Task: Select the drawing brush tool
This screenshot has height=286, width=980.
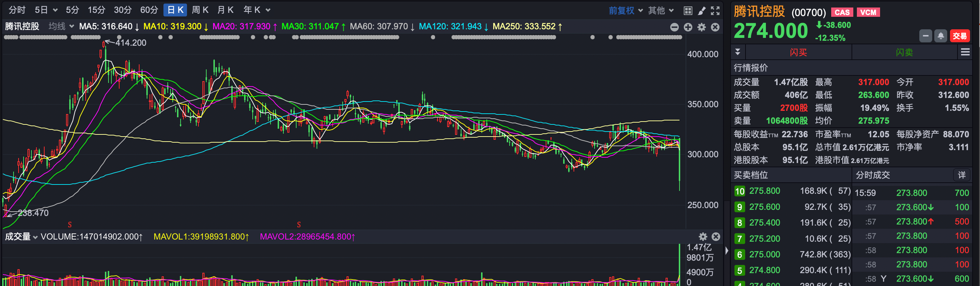Action: click(x=702, y=10)
